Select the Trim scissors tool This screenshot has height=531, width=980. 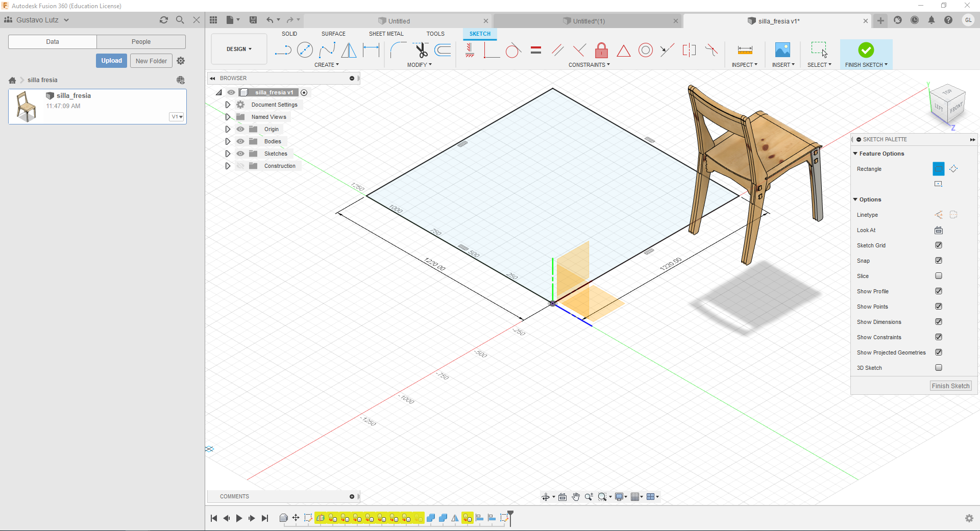421,50
